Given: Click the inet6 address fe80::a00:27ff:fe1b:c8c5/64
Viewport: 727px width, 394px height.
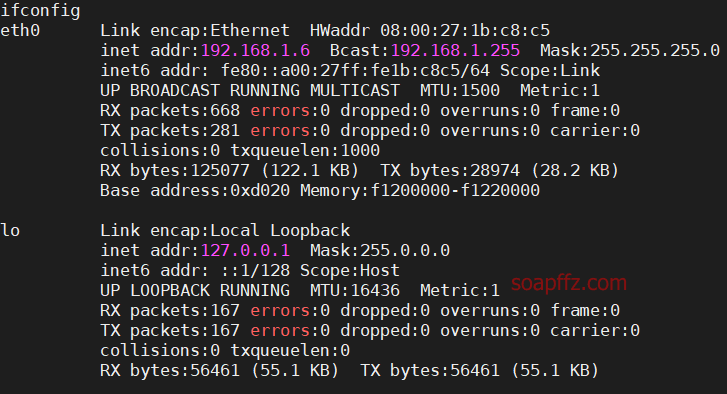Looking at the screenshot, I should click(355, 70).
